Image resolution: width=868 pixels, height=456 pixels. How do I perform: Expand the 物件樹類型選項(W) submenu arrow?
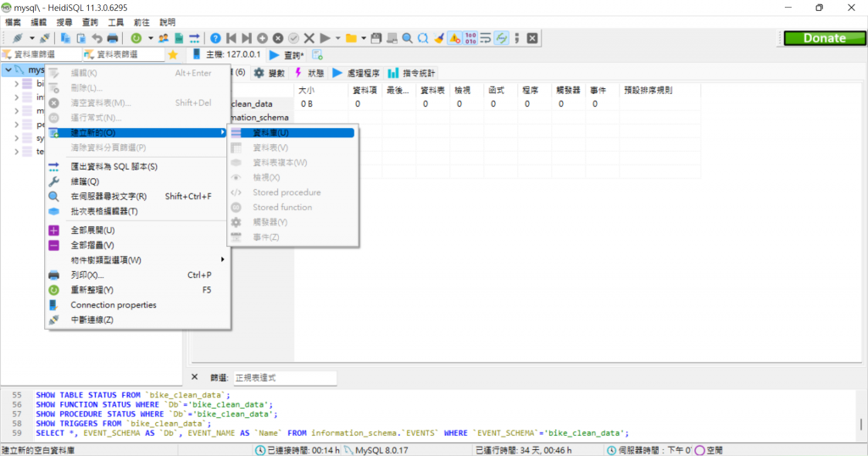pyautogui.click(x=223, y=259)
